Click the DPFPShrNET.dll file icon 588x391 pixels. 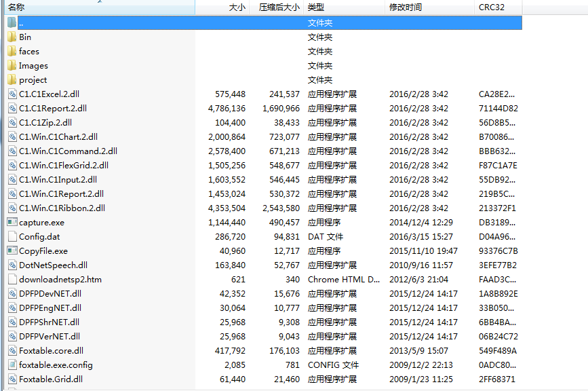coord(12,322)
